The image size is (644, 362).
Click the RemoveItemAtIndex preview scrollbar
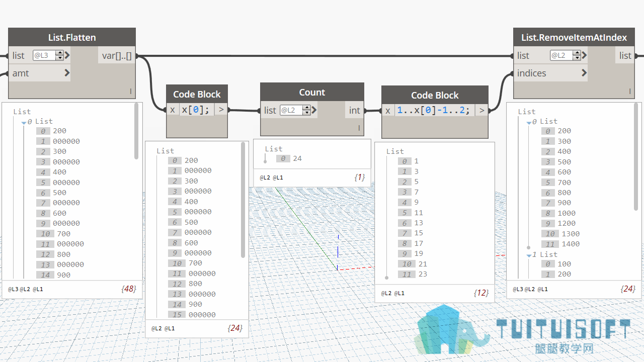coord(636,157)
